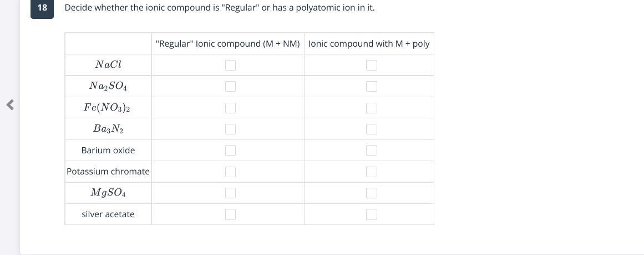Click the Ionic compound with M + poly header
644x255 pixels.
pos(369,44)
